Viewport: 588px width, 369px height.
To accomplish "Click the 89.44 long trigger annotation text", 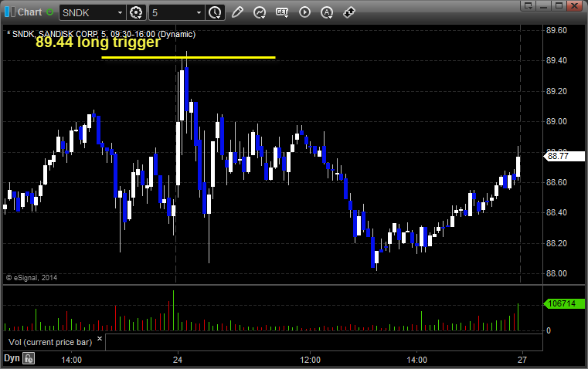I will point(98,42).
